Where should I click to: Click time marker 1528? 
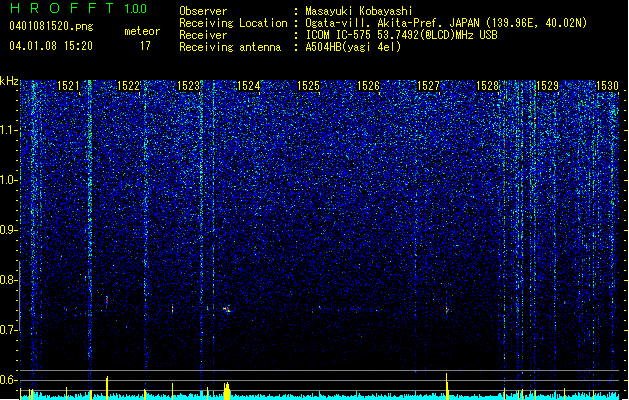click(x=488, y=86)
